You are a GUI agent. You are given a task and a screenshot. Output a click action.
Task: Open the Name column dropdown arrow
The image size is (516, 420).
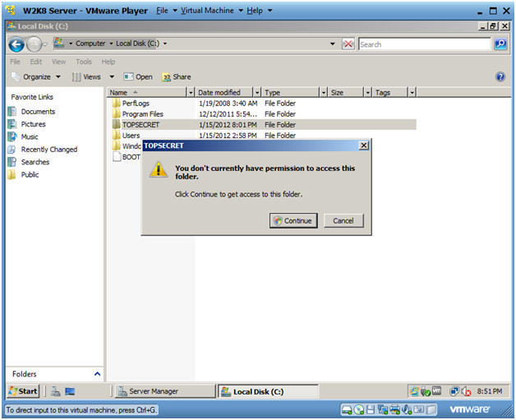pyautogui.click(x=191, y=93)
